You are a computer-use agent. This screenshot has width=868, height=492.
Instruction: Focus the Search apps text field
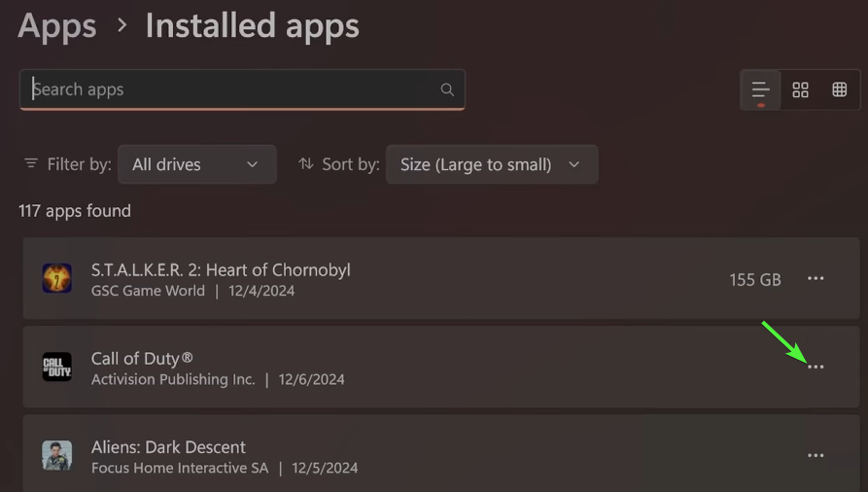[x=233, y=89]
